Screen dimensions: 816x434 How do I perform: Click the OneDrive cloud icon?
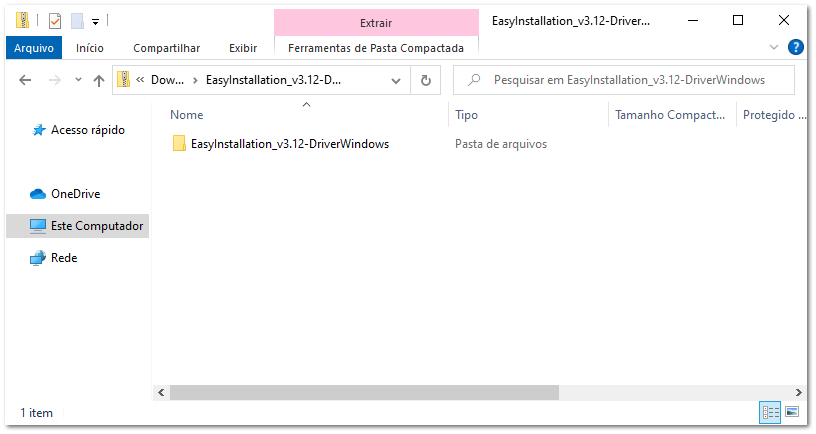(38, 194)
